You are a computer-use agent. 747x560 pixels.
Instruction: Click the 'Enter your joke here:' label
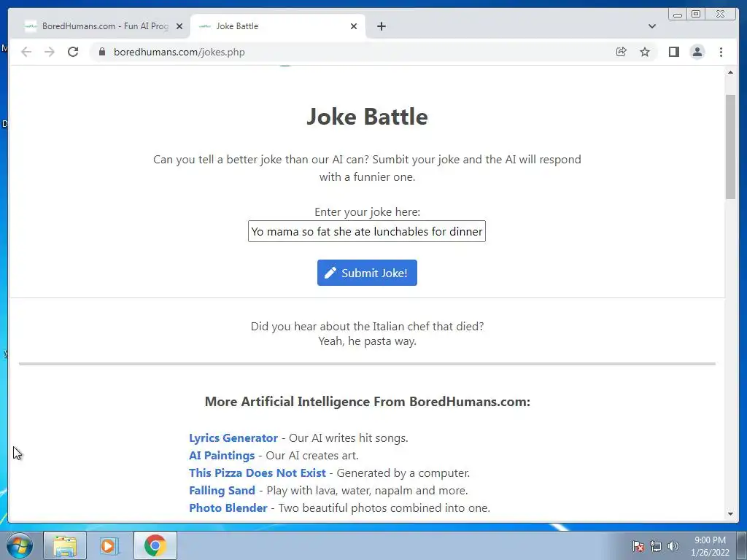(x=367, y=212)
